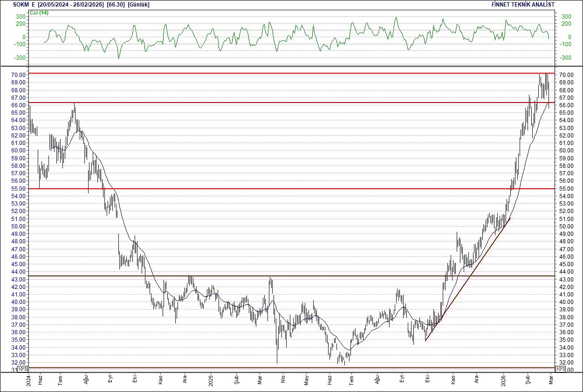Click the divider between CCI panel and price chart
The width and height of the screenshot is (583, 392).
tap(280, 65)
